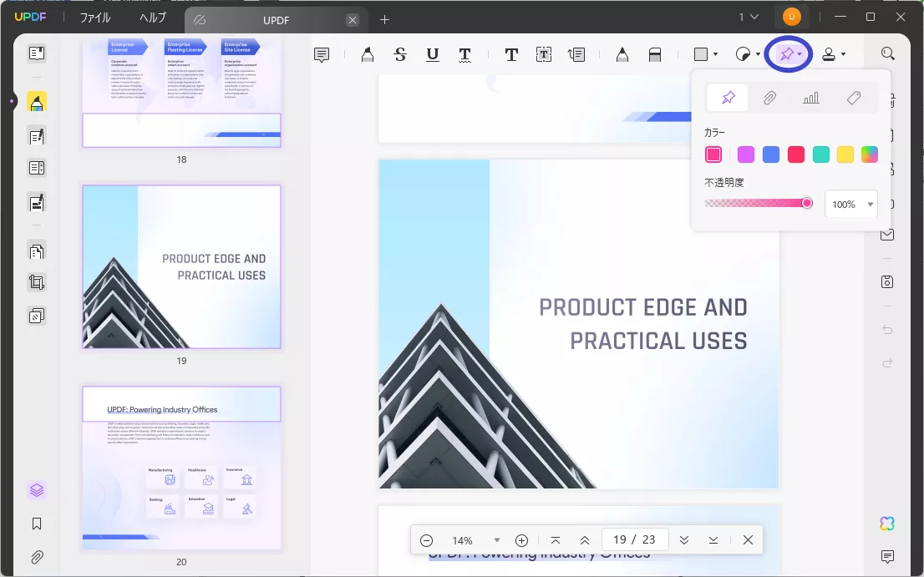Switch to the UPDF document tab
The width and height of the screenshot is (924, 577).
point(276,20)
